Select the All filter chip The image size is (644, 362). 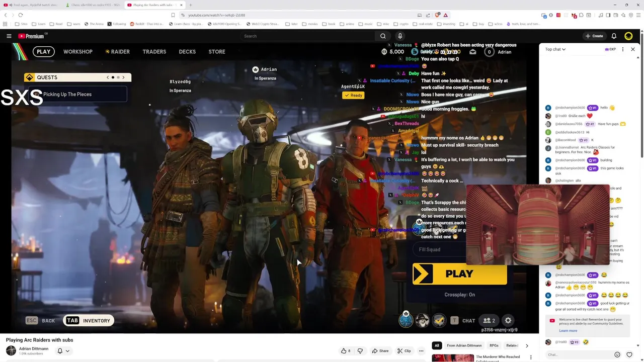[437, 345]
